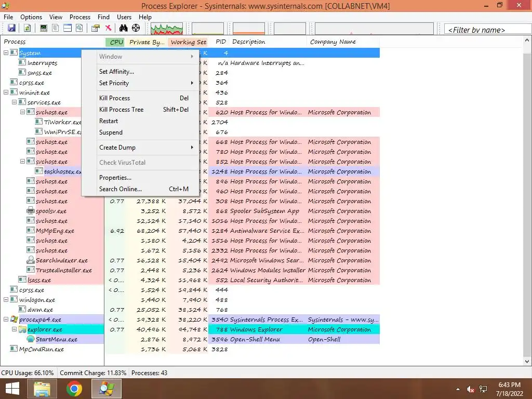The width and height of the screenshot is (532, 399).
Task: Toggle the Show Process Tree toolbar icon
Action: click(55, 28)
